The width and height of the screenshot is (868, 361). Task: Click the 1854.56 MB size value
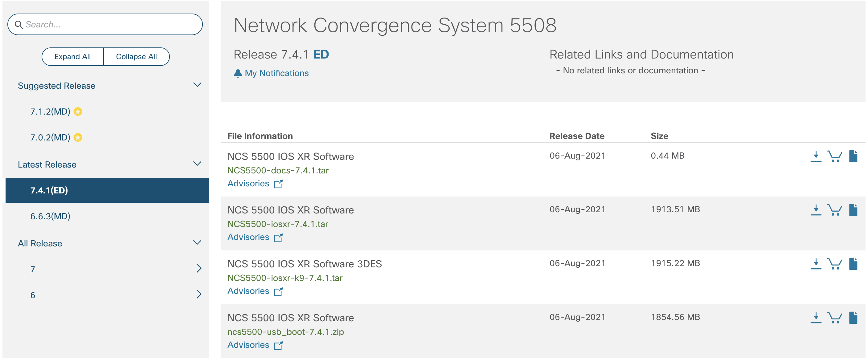click(x=675, y=317)
